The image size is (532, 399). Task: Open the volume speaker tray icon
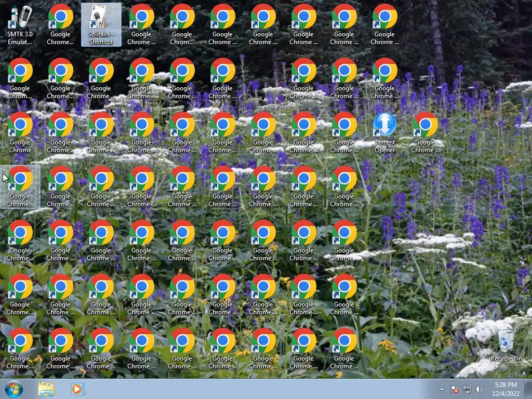[480, 389]
